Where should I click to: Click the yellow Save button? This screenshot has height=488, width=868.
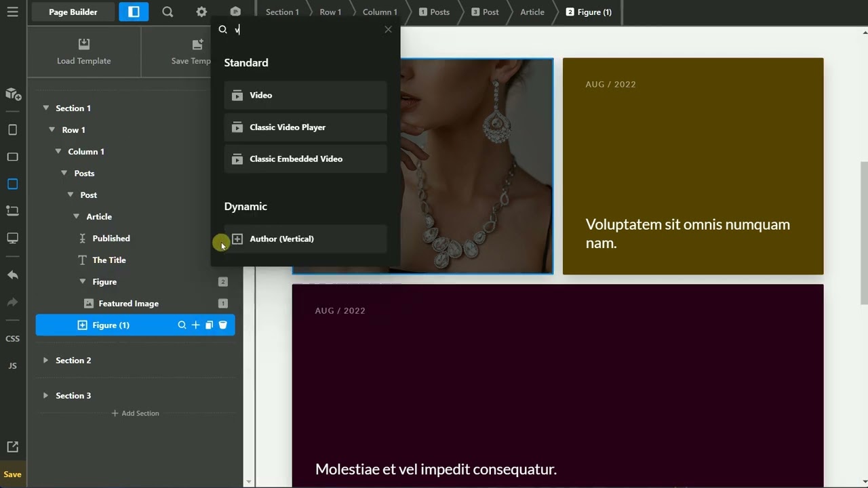pyautogui.click(x=12, y=474)
